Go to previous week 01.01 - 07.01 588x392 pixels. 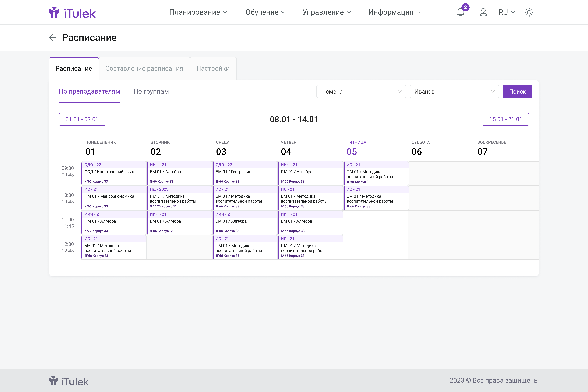tap(82, 119)
